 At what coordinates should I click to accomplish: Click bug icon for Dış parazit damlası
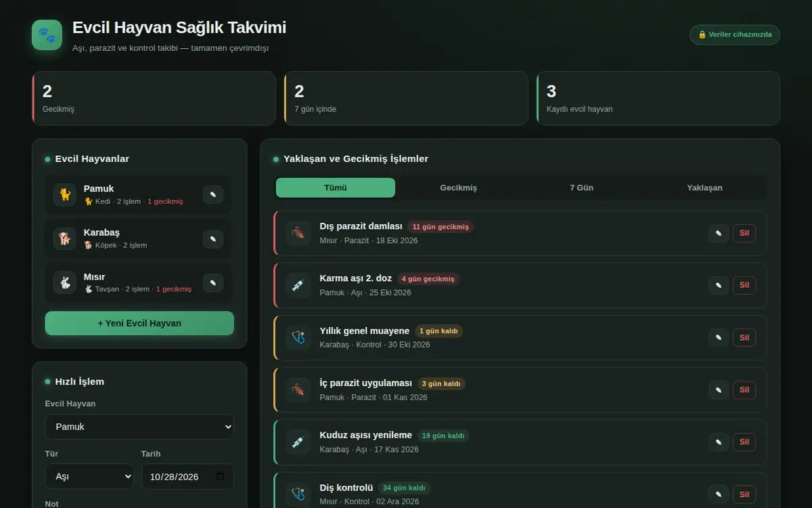(298, 233)
